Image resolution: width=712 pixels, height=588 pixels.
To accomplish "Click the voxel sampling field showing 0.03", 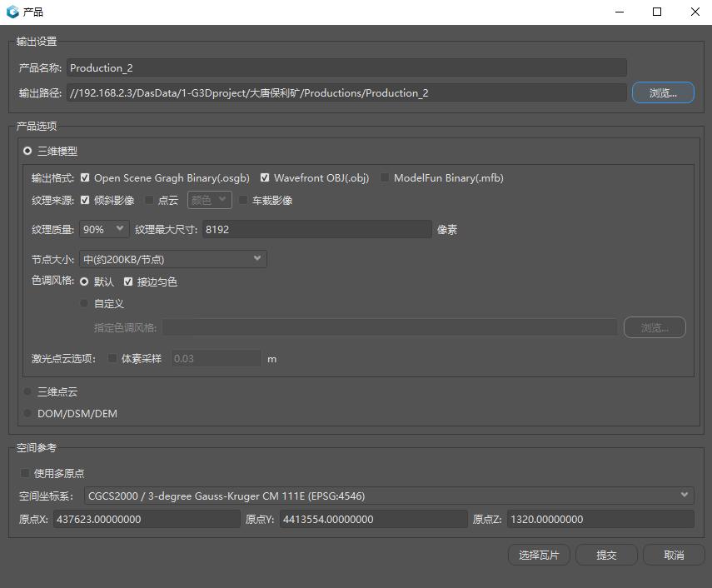I will pos(216,358).
